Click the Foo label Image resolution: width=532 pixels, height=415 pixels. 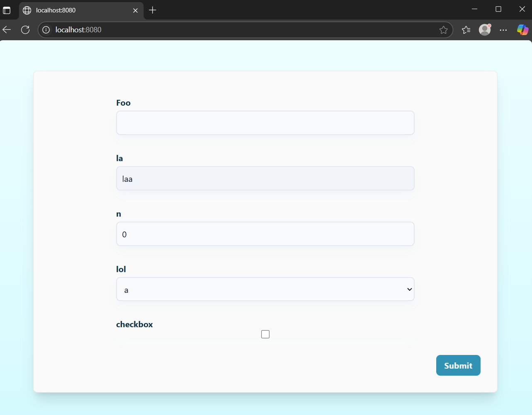124,103
